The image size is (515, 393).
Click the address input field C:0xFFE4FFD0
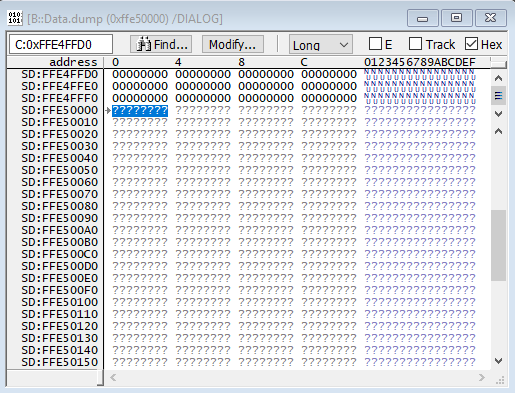pos(60,44)
